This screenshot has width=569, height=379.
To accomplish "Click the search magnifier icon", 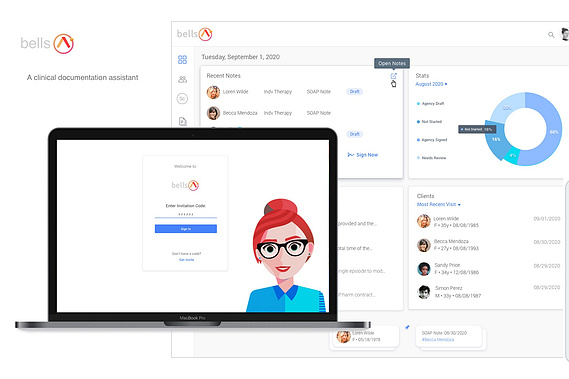I will tap(551, 35).
